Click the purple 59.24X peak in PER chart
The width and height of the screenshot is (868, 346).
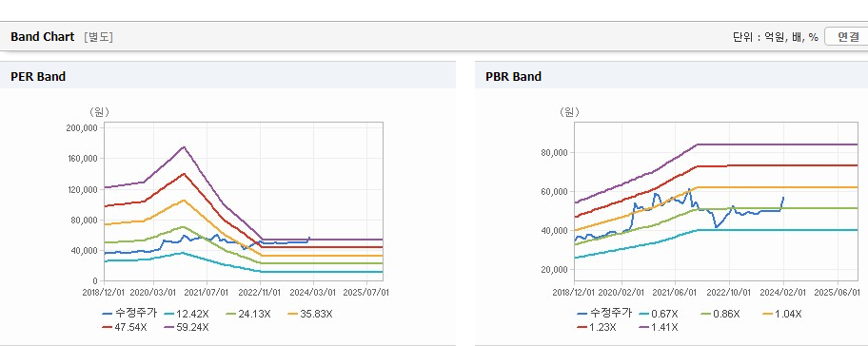coord(184,147)
